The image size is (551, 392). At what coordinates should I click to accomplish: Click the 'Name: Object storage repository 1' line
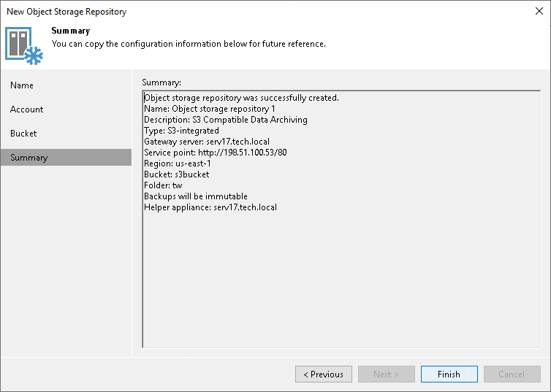coord(210,109)
